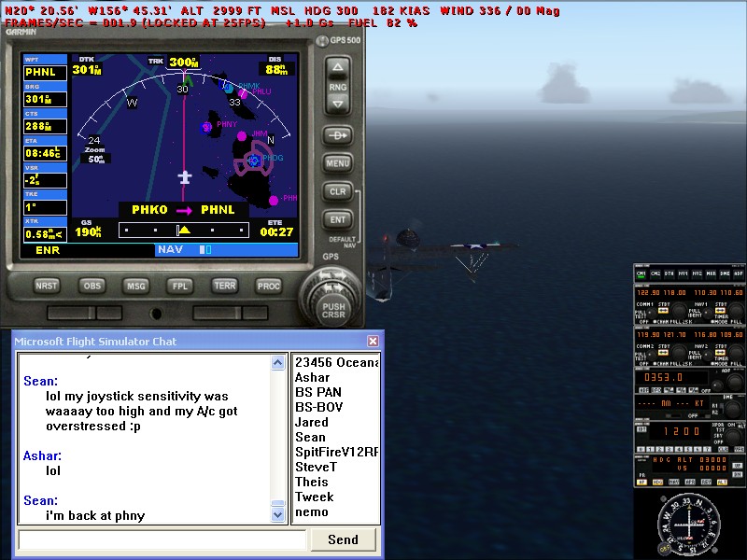Click the PUSH CRSR knob

pos(333,310)
